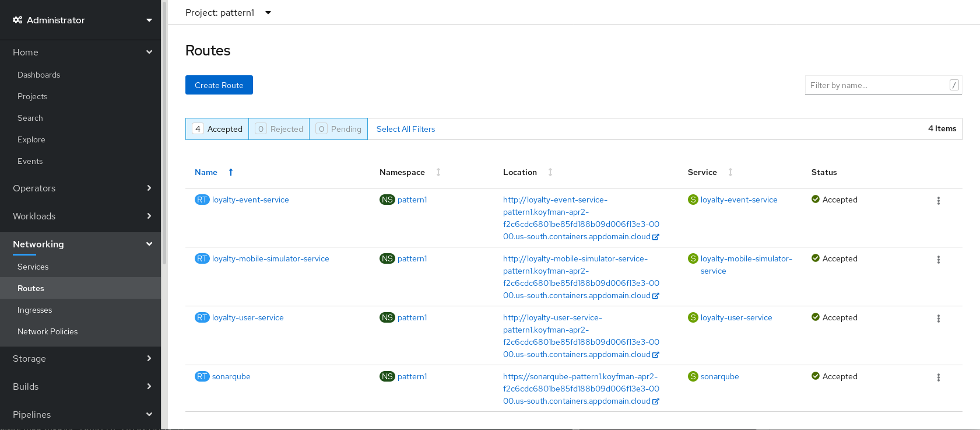This screenshot has width=980, height=430.
Task: Open kebab menu for loyalty-event-service route
Action: 938,201
